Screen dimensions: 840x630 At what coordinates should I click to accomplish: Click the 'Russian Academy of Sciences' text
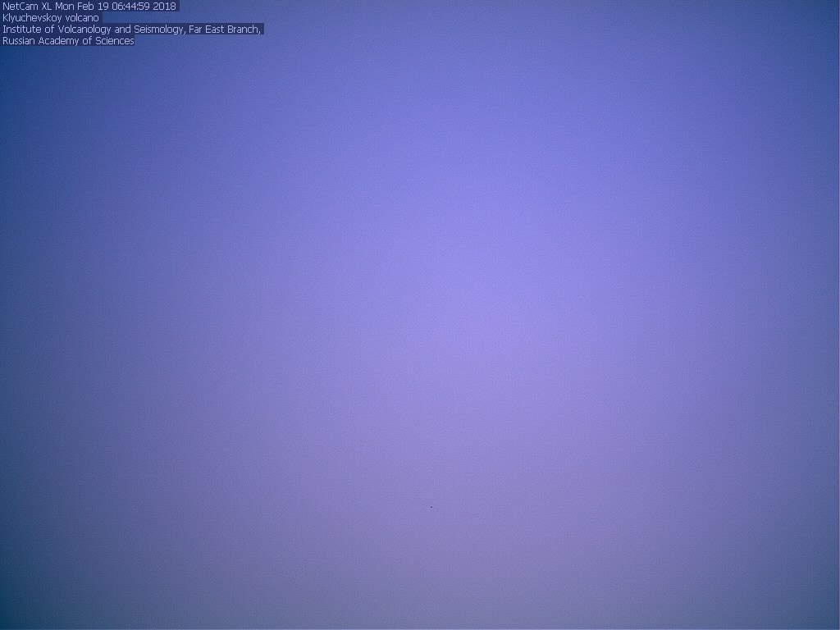[68, 41]
